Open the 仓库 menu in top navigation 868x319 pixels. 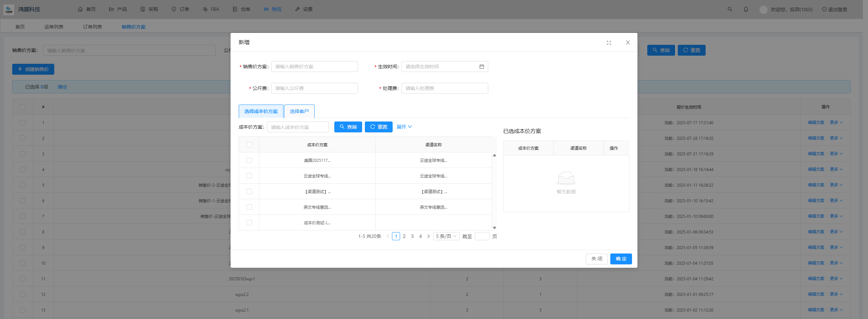click(x=242, y=9)
